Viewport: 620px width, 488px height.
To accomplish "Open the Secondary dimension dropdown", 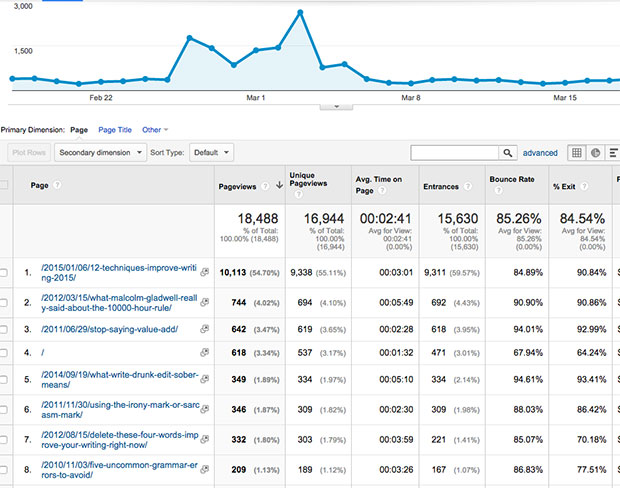I will (100, 153).
